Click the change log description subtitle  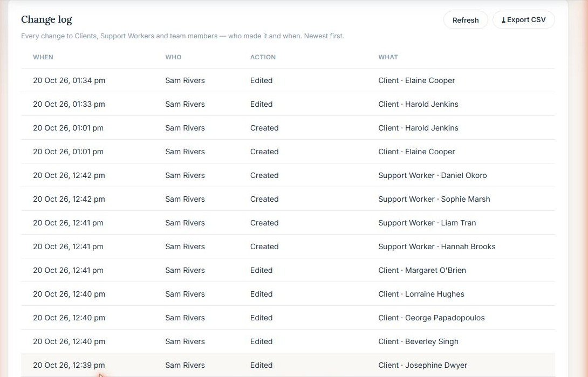182,36
